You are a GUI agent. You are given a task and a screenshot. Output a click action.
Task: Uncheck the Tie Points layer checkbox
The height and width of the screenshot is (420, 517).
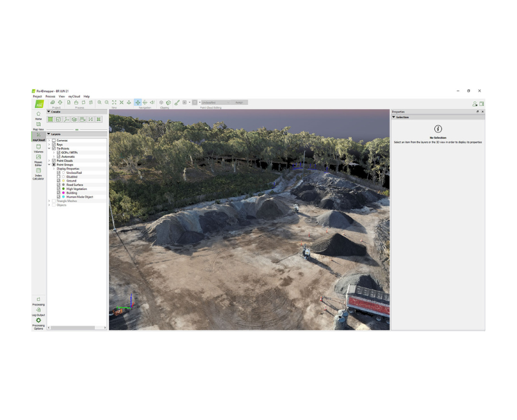pyautogui.click(x=54, y=149)
